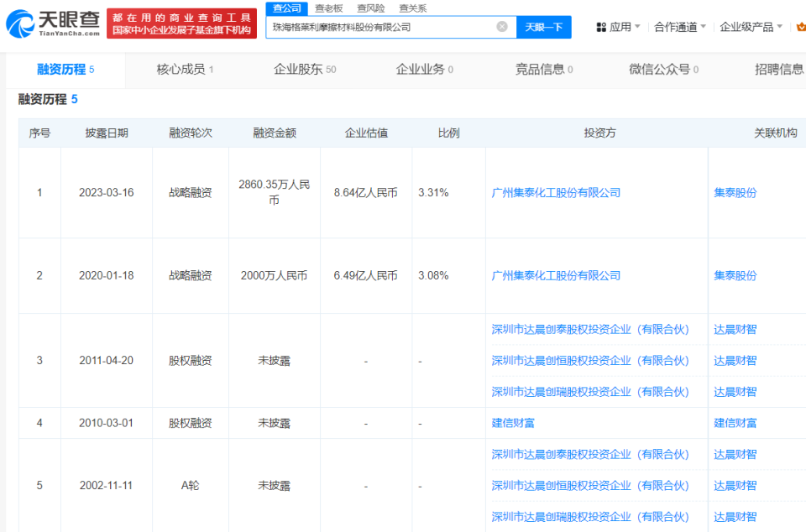Screen dimensions: 806x532
Task: Clear search box using the × icon
Action: 502,26
